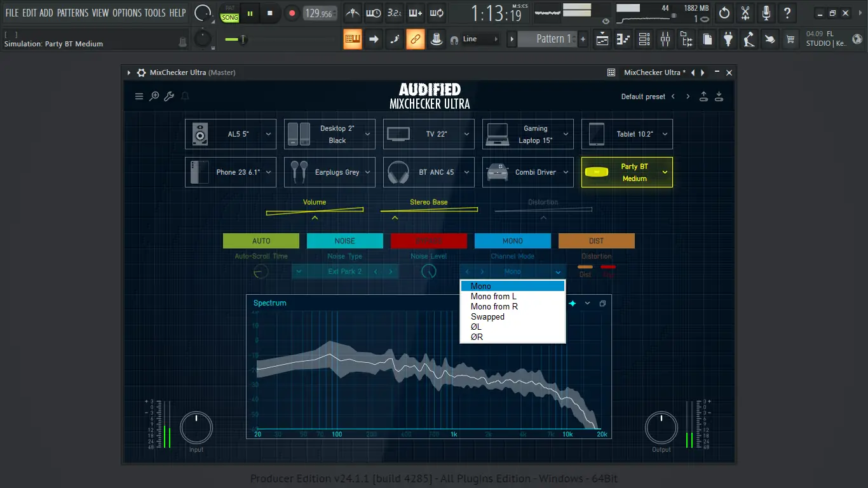Click the Default preset name
Viewport: 868px width, 488px height.
tap(643, 97)
